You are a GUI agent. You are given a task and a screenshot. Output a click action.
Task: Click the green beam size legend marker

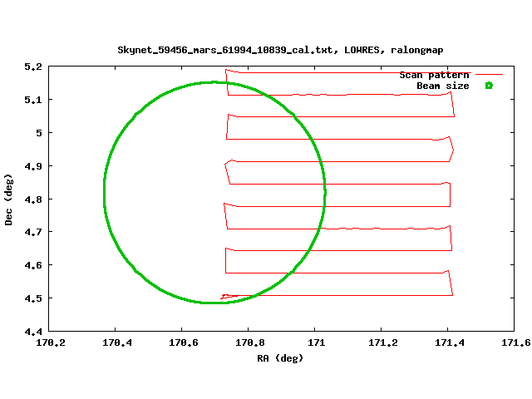[489, 86]
